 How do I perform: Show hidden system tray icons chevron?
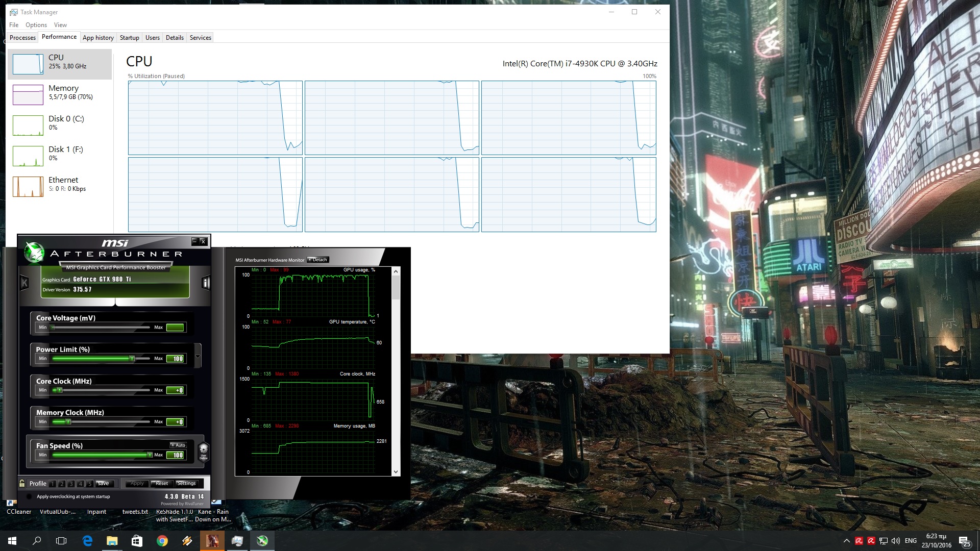click(x=846, y=541)
